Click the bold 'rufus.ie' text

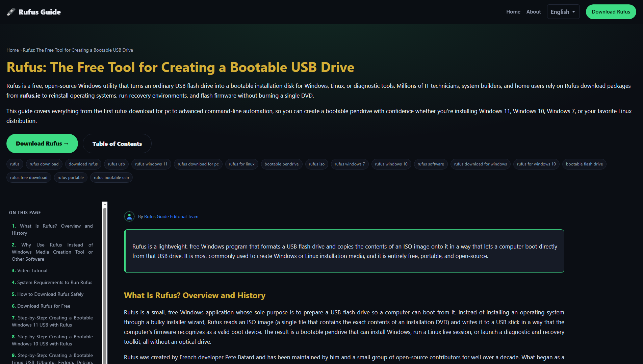coord(30,96)
